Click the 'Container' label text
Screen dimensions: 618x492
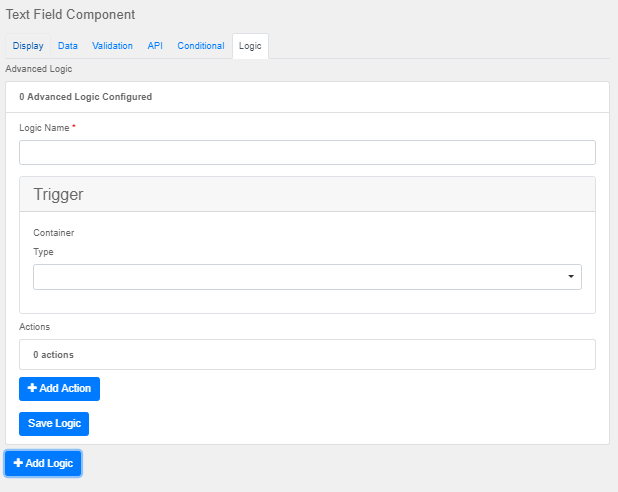[54, 233]
